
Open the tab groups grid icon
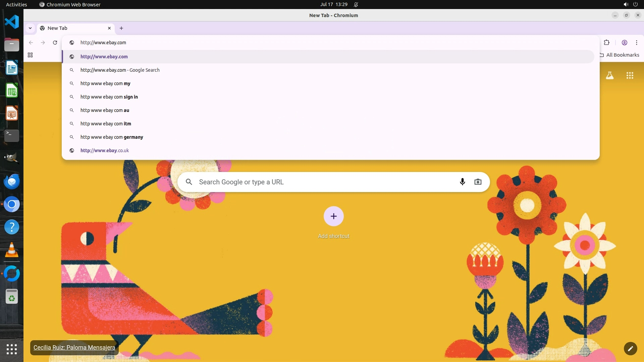click(x=30, y=55)
